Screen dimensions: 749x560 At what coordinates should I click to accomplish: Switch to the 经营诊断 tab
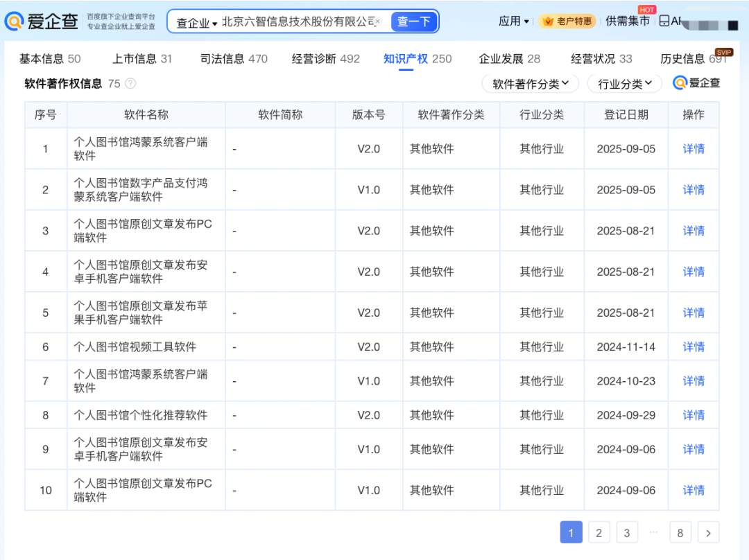(325, 59)
